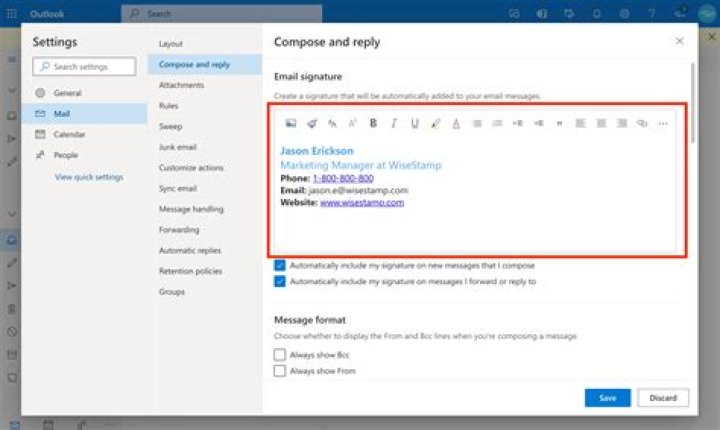This screenshot has width=720, height=430.
Task: Align signature text left
Action: 580,123
